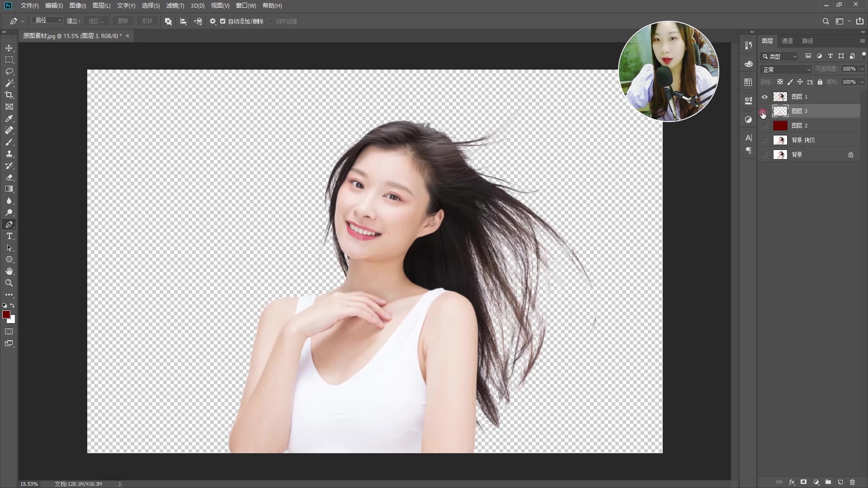The width and height of the screenshot is (868, 488).
Task: Expand the opacity 100% dropdown arrow
Action: (862, 69)
